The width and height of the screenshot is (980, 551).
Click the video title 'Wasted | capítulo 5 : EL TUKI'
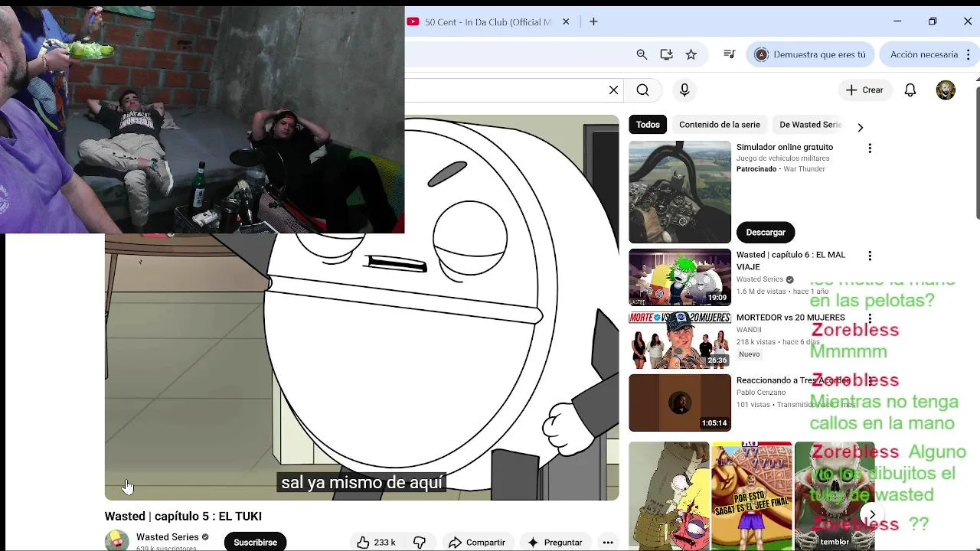(183, 517)
